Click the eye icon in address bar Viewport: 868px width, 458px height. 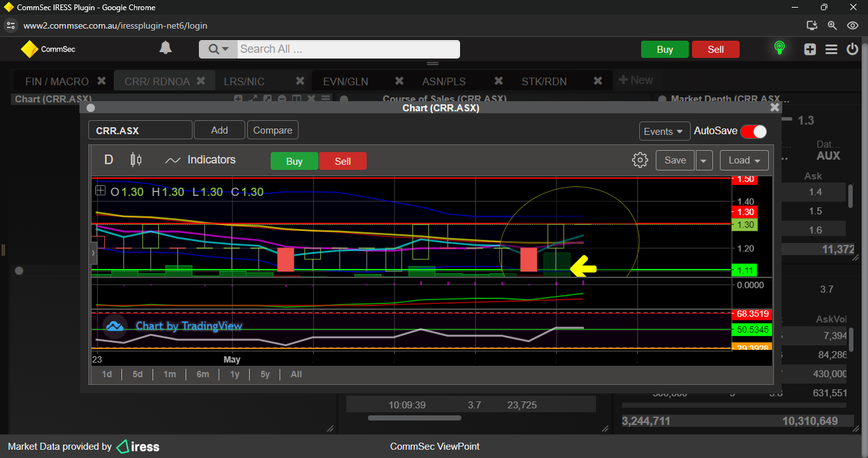853,25
